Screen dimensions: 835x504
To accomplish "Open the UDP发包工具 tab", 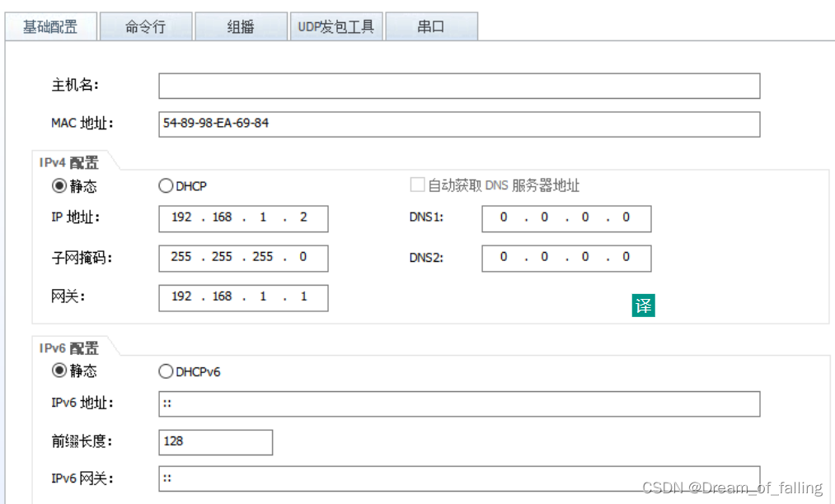I will point(336,26).
